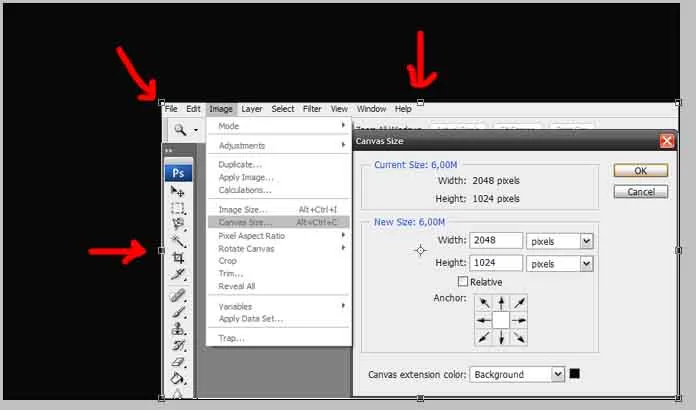The width and height of the screenshot is (696, 410).
Task: Expand the Adjustments submenu
Action: pyautogui.click(x=343, y=145)
